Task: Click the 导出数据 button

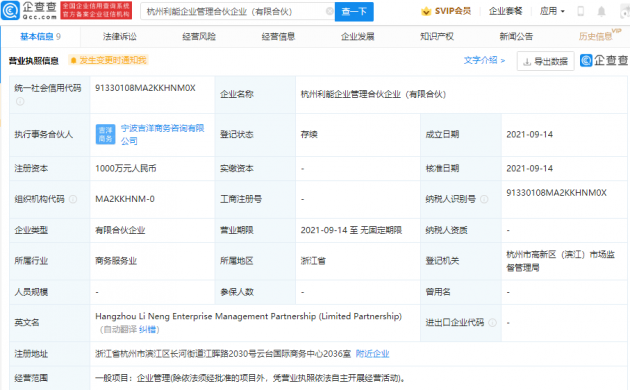Action: 545,61
